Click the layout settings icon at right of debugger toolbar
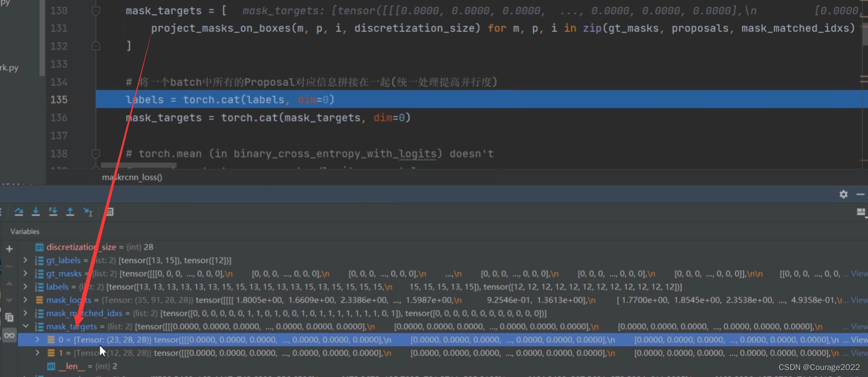The height and width of the screenshot is (377, 868). [x=861, y=212]
